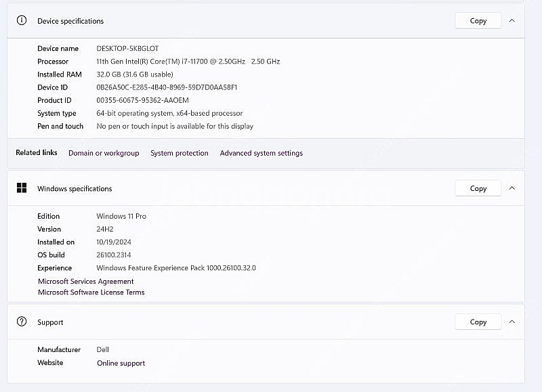Select Product ID 00355-60675-95362-AAOEM

pyautogui.click(x=142, y=100)
